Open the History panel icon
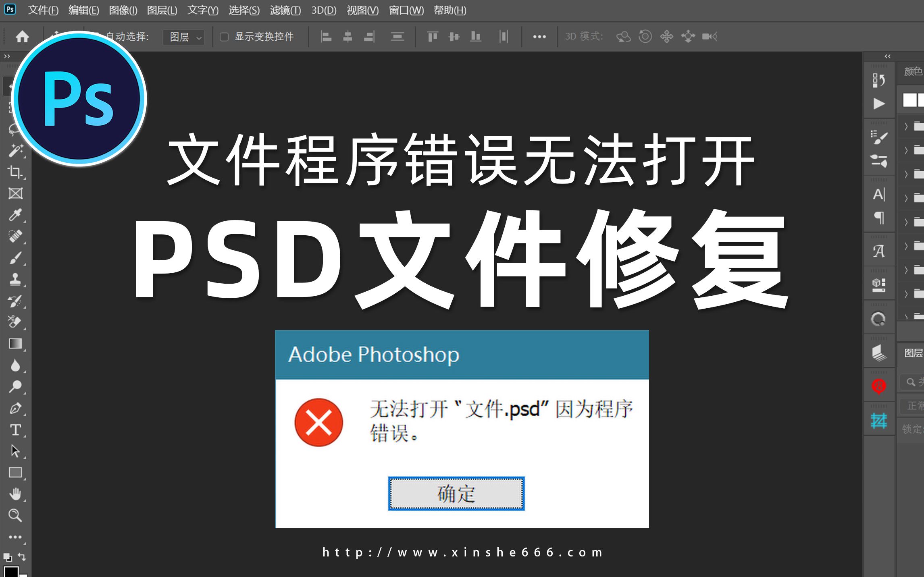The image size is (924, 577). [x=879, y=80]
